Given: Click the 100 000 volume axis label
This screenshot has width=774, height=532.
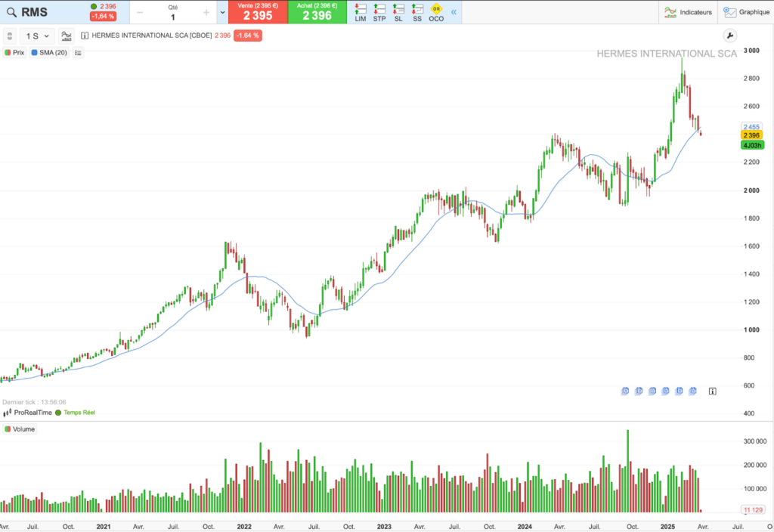Looking at the screenshot, I should coord(755,489).
